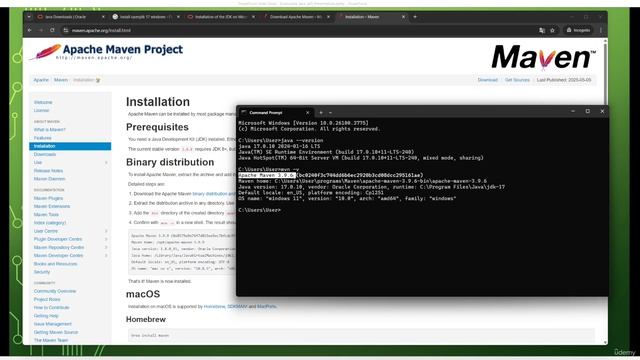640x360 pixels.
Task: Open Release Notes in the sidebar
Action: tap(48, 171)
